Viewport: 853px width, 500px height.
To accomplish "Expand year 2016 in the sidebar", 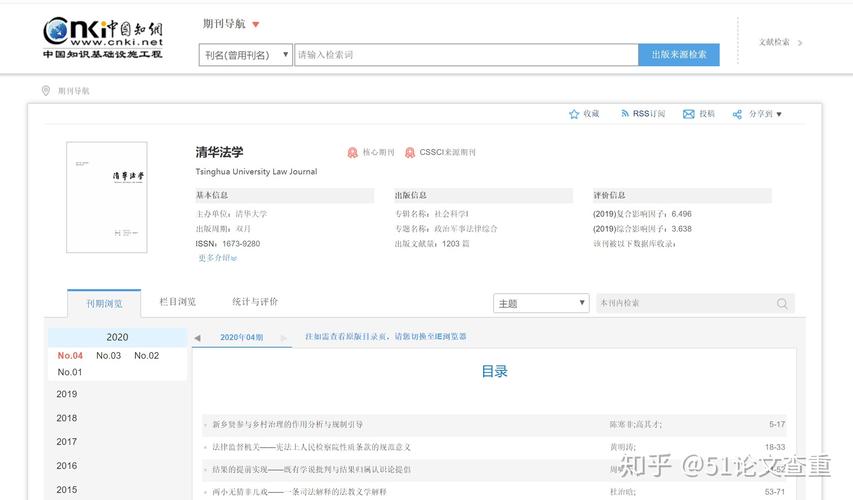I will 66,466.
